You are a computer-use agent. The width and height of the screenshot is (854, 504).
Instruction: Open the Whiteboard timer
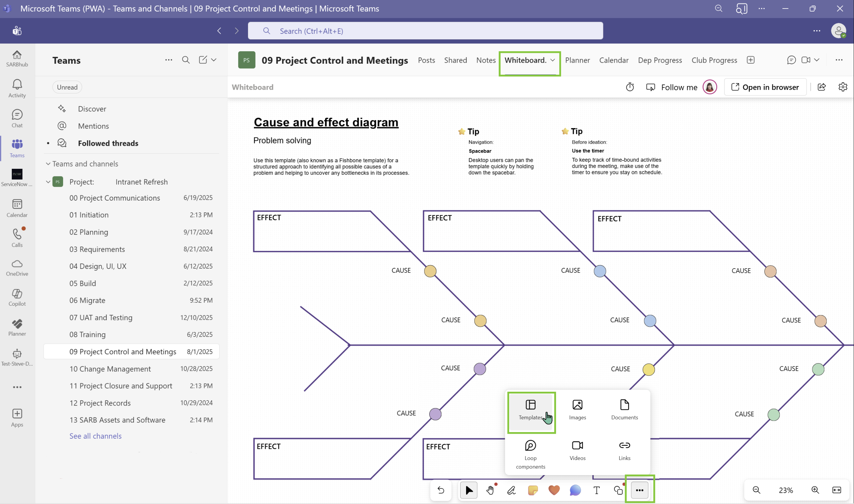pos(630,87)
